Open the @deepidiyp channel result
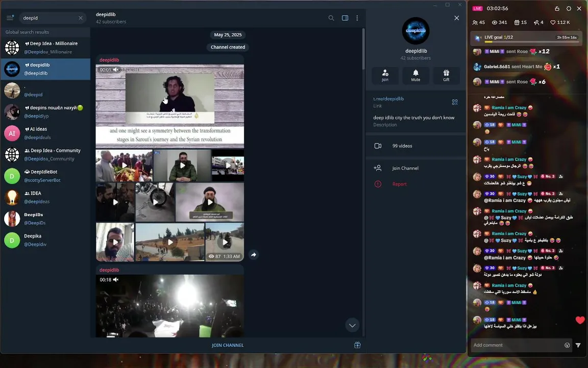 pyautogui.click(x=45, y=112)
